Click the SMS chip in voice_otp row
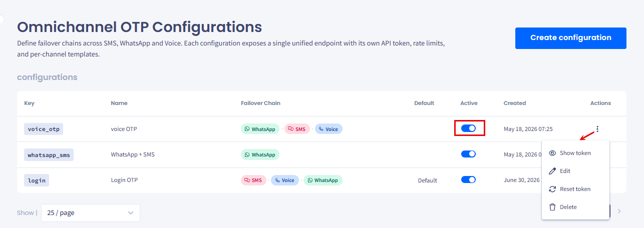Image resolution: width=644 pixels, height=228 pixels. 297,129
